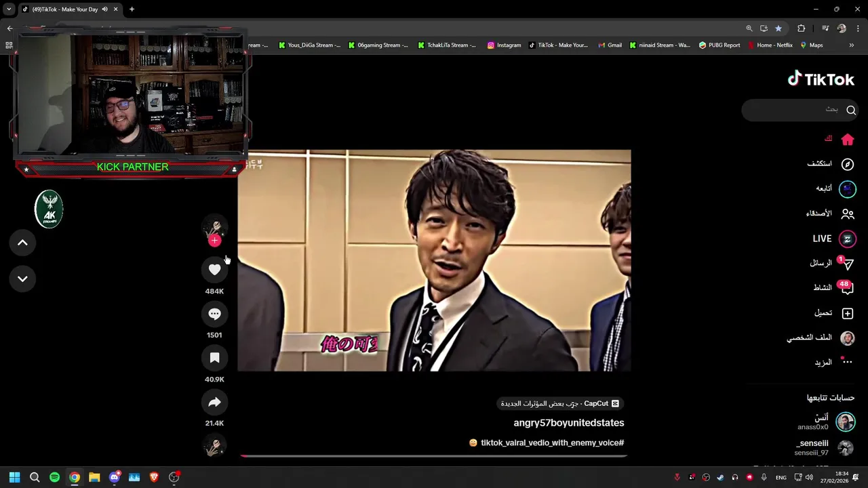868x488 pixels.
Task: Open the angry57boyunitedstates profile name
Action: [x=568, y=423]
